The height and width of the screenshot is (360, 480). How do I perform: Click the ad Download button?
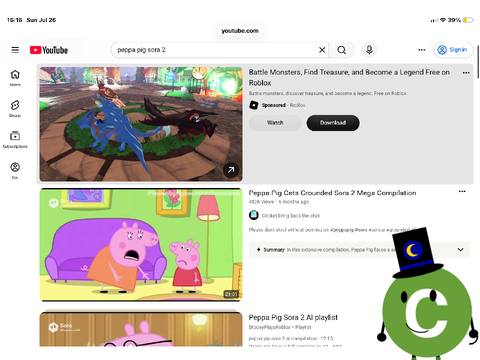pos(333,123)
